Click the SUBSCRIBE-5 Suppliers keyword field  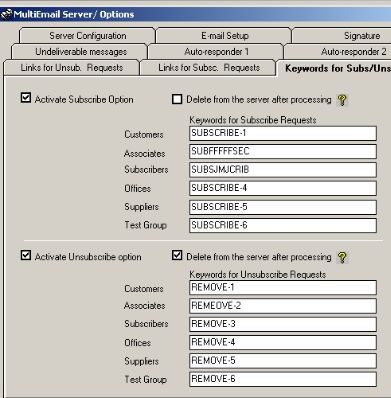283,207
